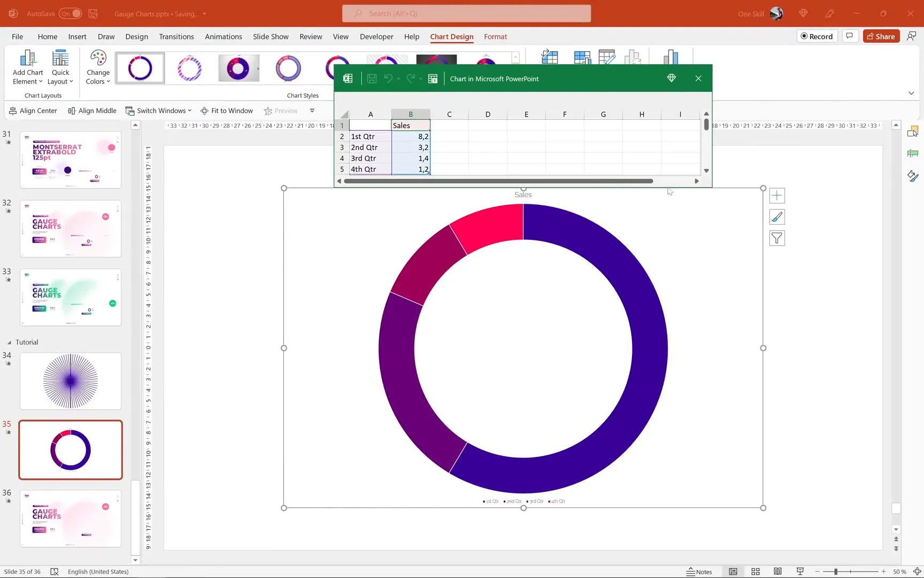Open Chart Elements with the plus icon
Image resolution: width=924 pixels, height=578 pixels.
coord(777,195)
